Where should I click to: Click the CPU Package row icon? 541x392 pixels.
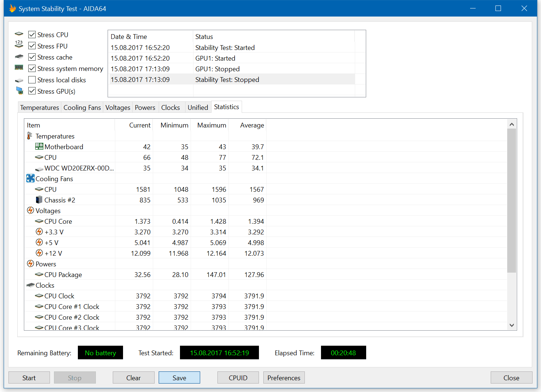pos(39,274)
